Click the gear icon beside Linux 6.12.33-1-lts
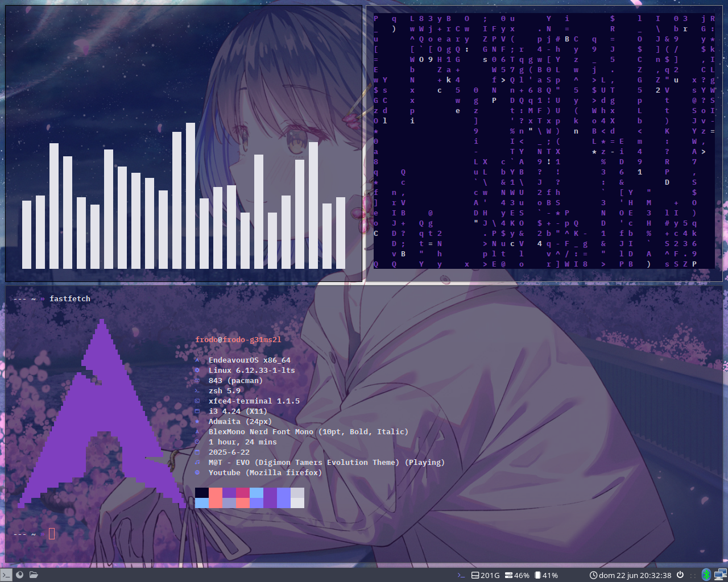The image size is (728, 582). click(x=197, y=371)
